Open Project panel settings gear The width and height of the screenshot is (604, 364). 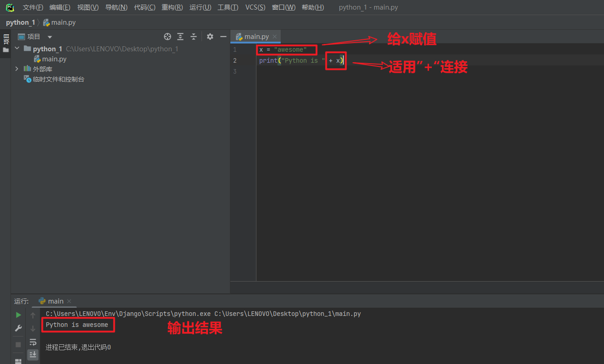[x=210, y=37]
